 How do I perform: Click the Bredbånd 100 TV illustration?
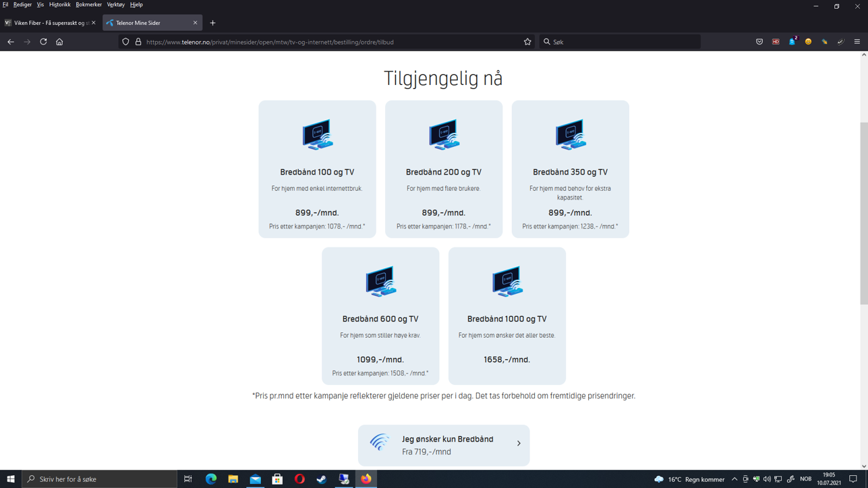click(318, 135)
